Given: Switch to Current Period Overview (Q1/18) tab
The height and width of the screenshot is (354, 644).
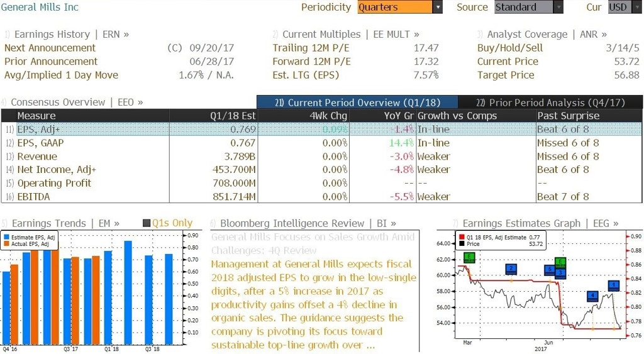Looking at the screenshot, I should (357, 102).
